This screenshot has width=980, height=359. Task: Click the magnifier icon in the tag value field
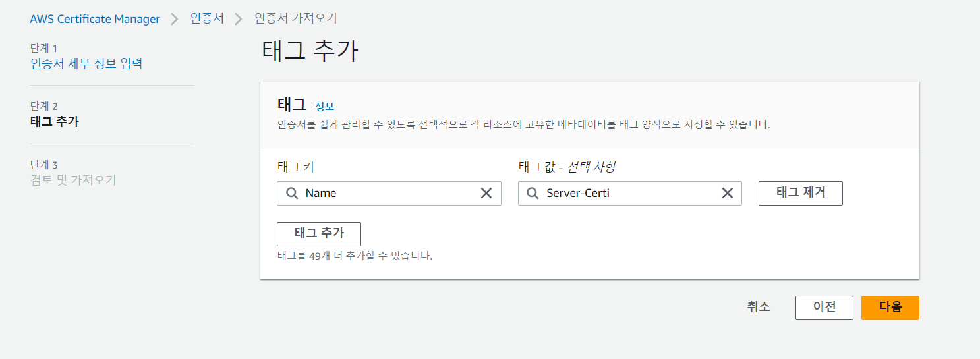point(533,194)
